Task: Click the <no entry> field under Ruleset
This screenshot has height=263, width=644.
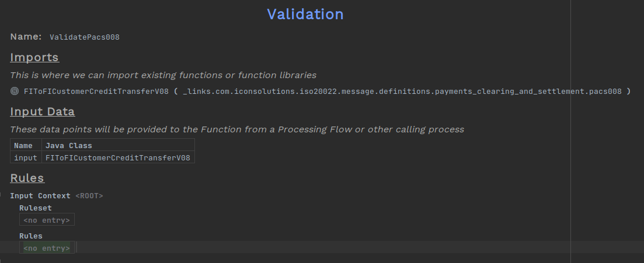Action: pos(47,220)
